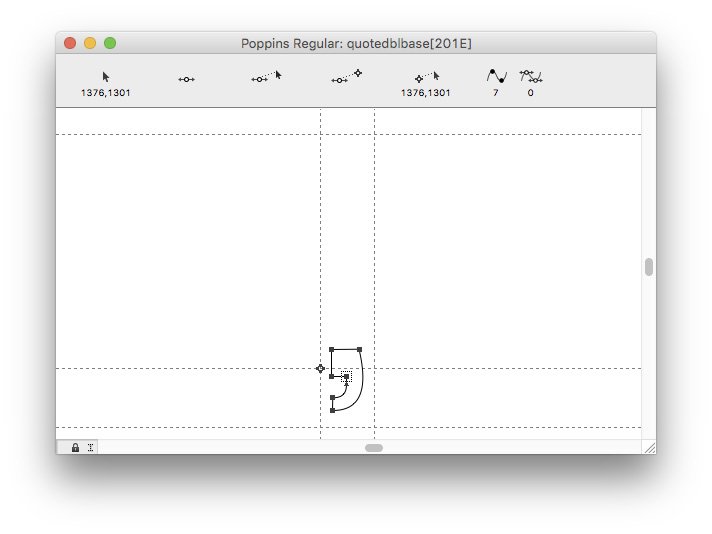This screenshot has width=712, height=534.
Task: Click the horizontal scrollbar thumb
Action: 373,448
